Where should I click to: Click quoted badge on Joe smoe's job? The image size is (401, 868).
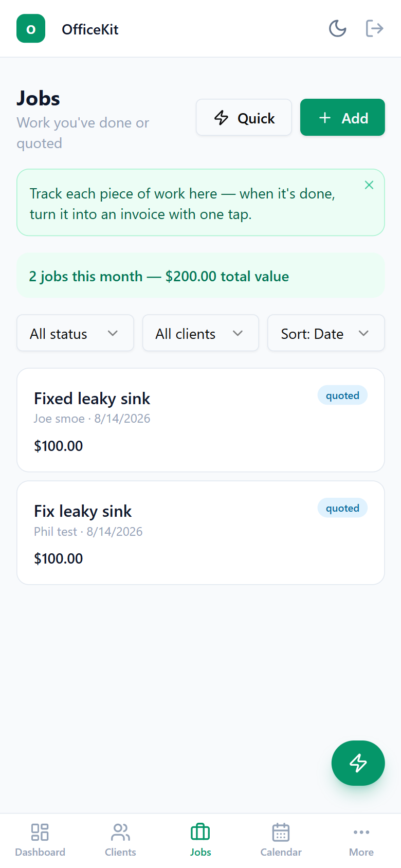tap(342, 395)
